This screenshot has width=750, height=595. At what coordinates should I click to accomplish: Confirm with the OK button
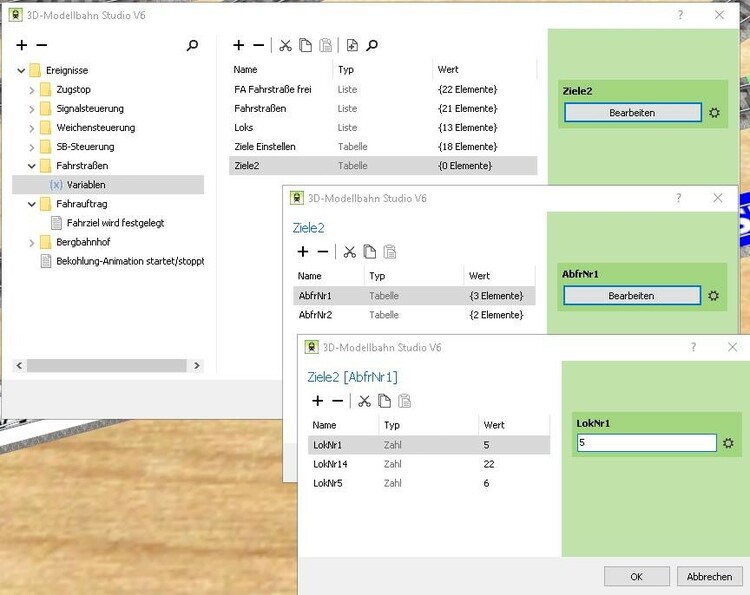[637, 576]
